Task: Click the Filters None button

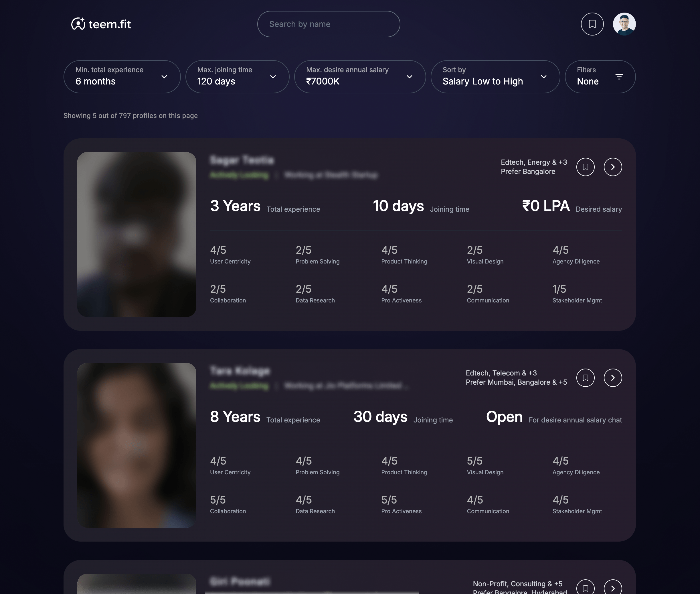Action: [x=600, y=76]
